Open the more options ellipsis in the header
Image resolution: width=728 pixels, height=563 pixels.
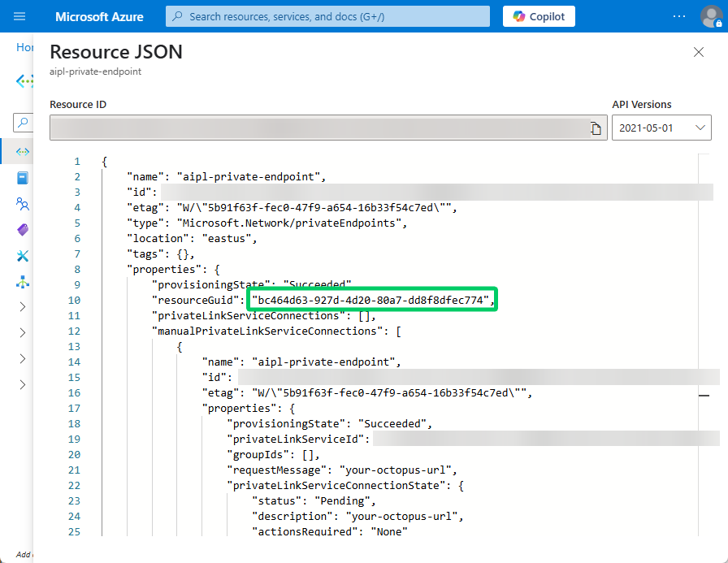tap(678, 17)
